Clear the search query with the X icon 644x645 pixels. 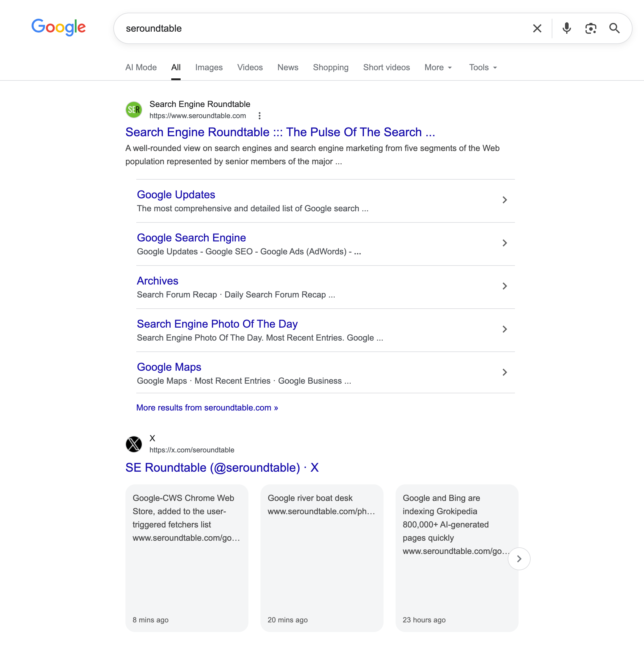point(537,28)
